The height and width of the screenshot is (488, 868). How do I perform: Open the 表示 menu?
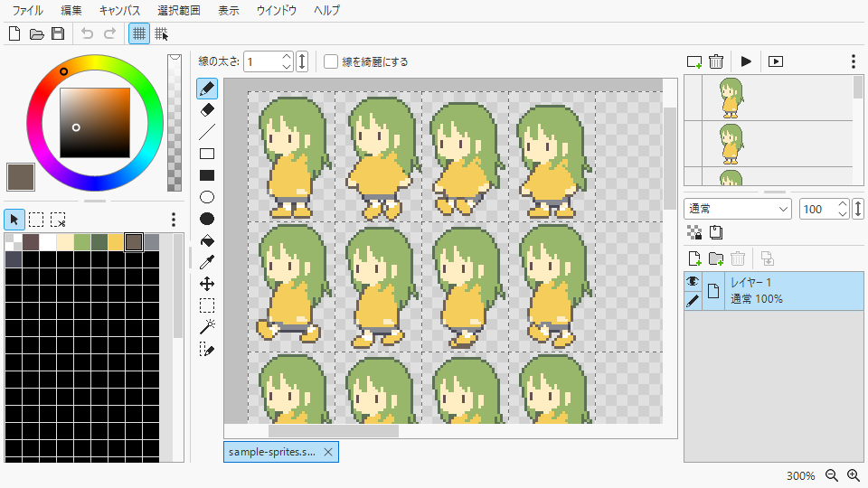coord(228,11)
